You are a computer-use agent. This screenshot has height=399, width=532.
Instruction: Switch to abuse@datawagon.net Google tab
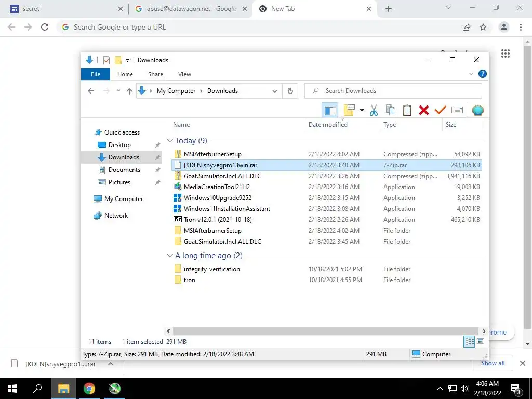coord(191,9)
